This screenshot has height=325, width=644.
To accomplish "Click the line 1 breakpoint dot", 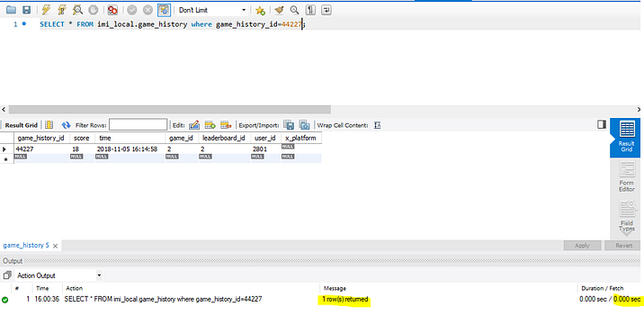I will (24, 23).
